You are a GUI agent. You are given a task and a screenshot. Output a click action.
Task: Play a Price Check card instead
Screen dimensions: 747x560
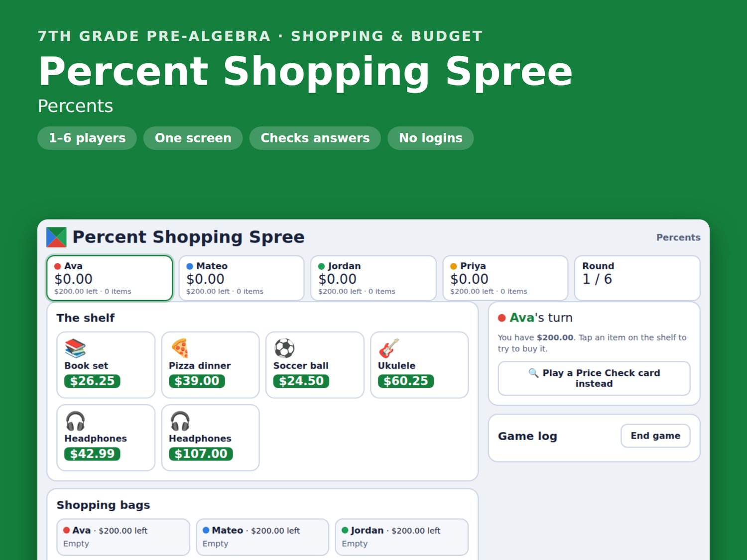tap(594, 378)
